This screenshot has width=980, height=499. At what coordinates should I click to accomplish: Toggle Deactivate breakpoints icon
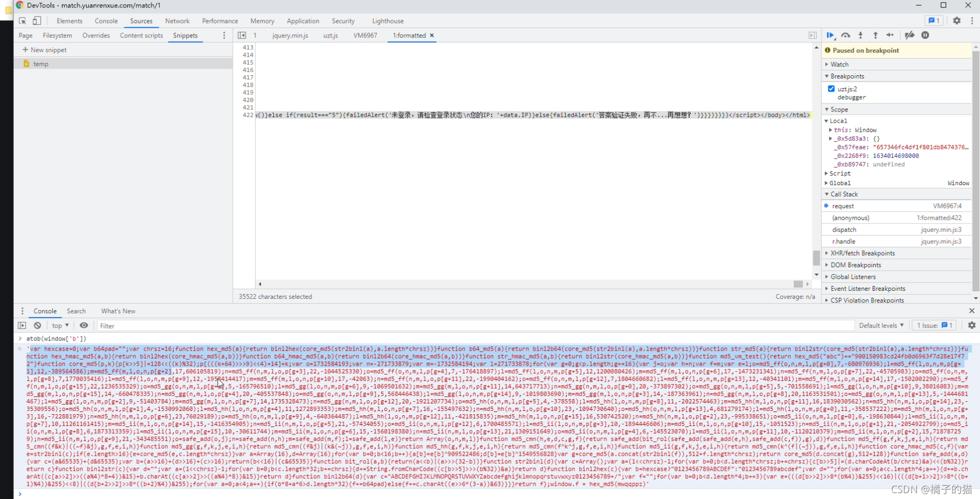point(910,35)
